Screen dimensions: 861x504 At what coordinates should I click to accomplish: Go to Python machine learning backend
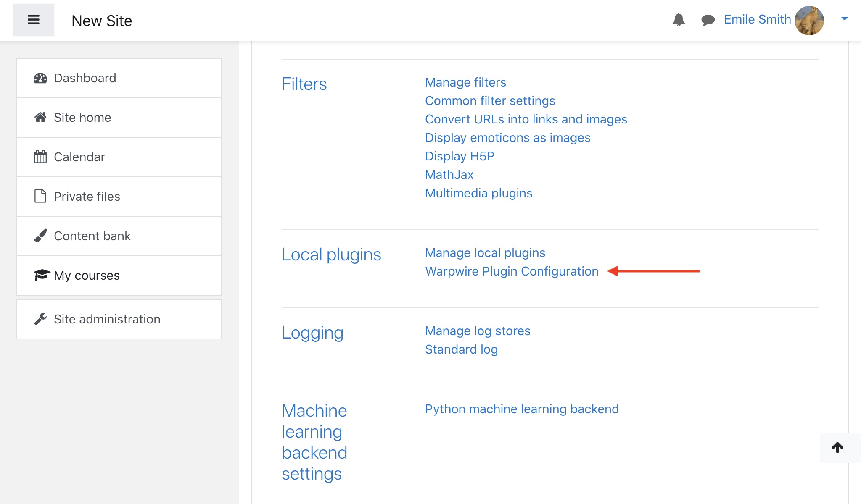[522, 409]
